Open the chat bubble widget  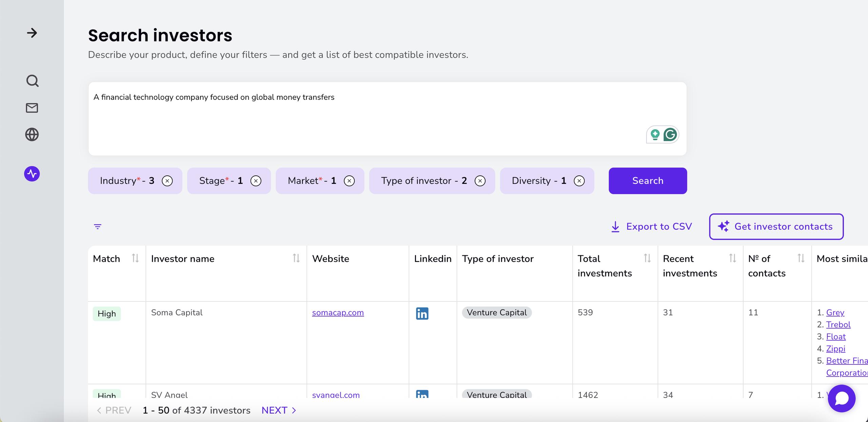pyautogui.click(x=841, y=398)
